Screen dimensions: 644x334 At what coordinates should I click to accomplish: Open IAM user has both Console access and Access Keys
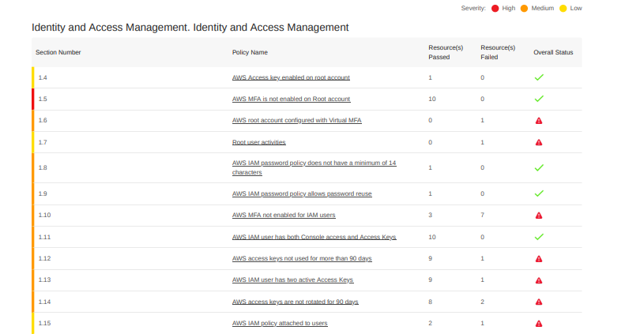tap(314, 237)
